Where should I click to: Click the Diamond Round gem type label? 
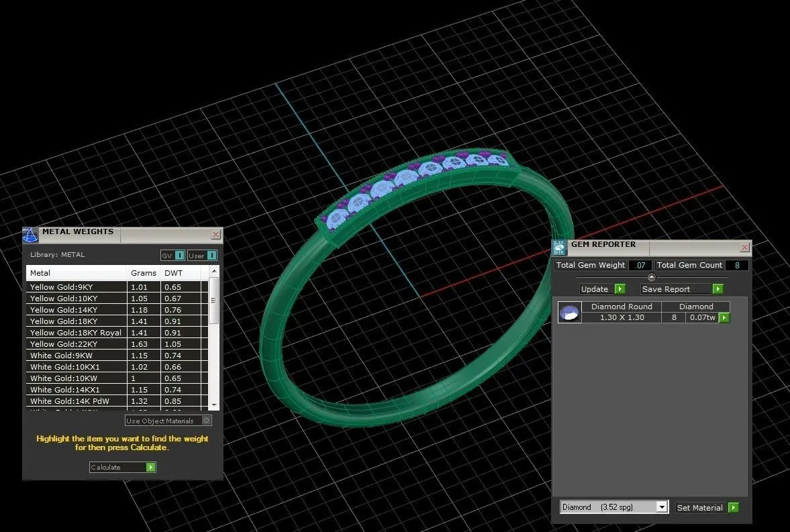(622, 307)
